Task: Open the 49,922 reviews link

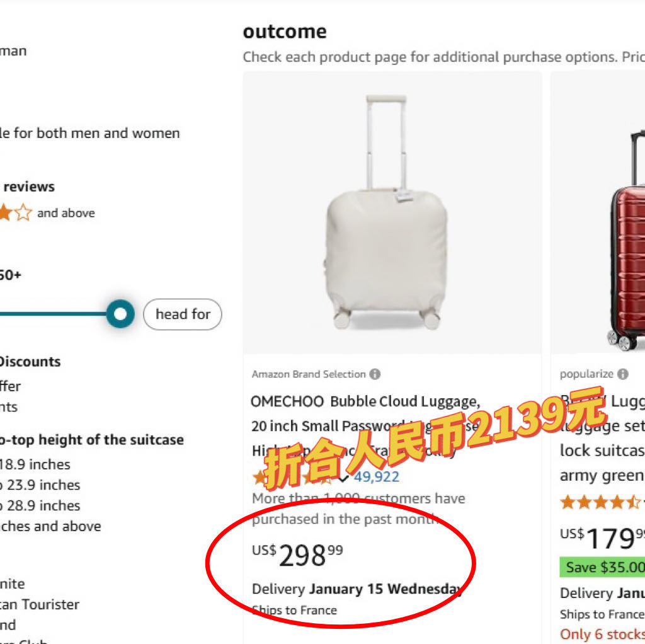Action: [376, 477]
